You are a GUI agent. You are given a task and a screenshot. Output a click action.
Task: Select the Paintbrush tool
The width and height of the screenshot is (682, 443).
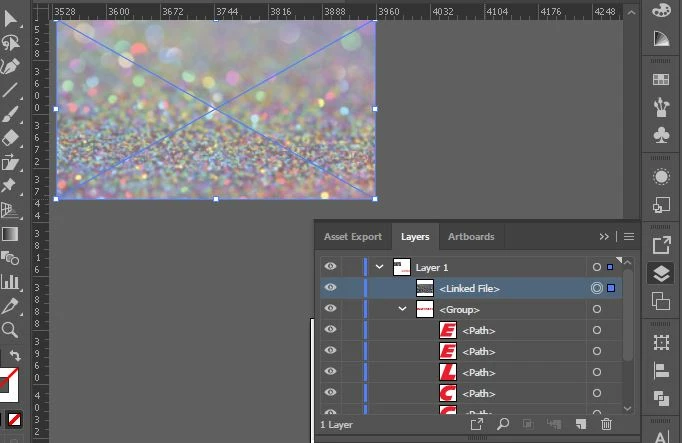(x=10, y=115)
